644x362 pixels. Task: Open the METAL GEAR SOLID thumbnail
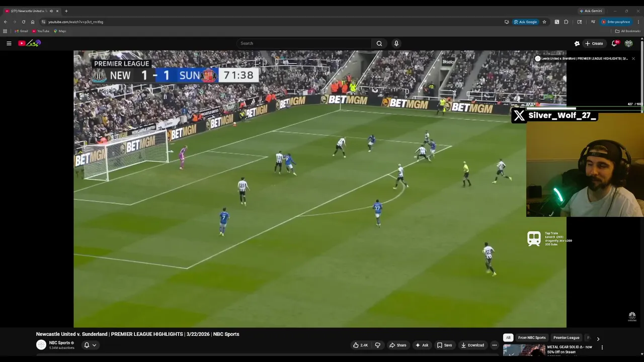[x=524, y=350]
